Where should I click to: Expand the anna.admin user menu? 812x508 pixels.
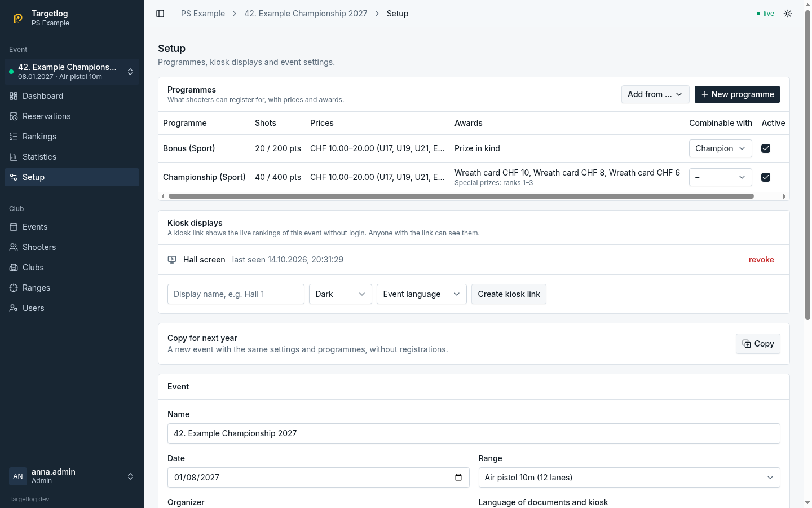coord(72,476)
